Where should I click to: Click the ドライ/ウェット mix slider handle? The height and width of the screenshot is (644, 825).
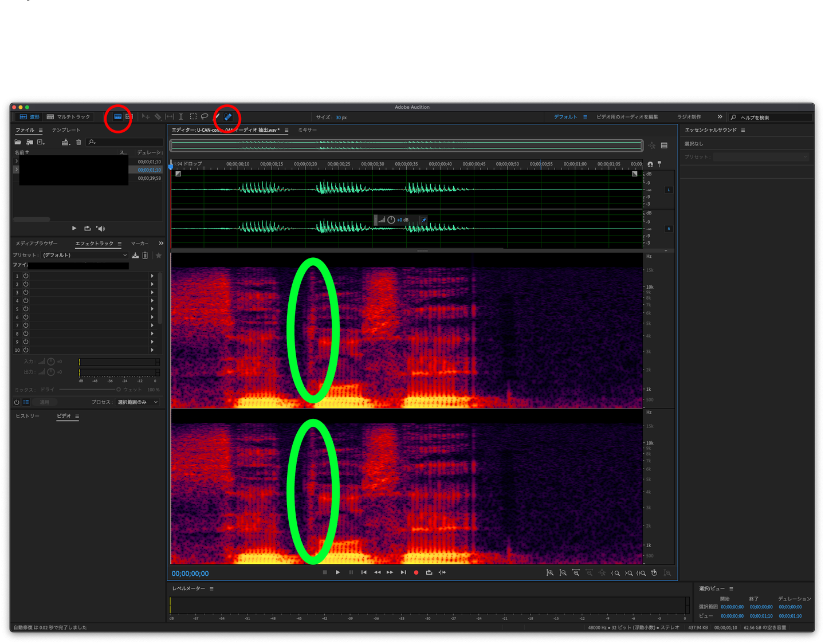(x=119, y=390)
